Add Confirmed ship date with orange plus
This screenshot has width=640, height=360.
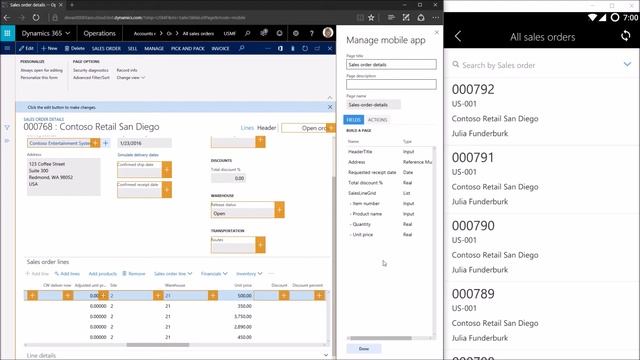tap(167, 169)
